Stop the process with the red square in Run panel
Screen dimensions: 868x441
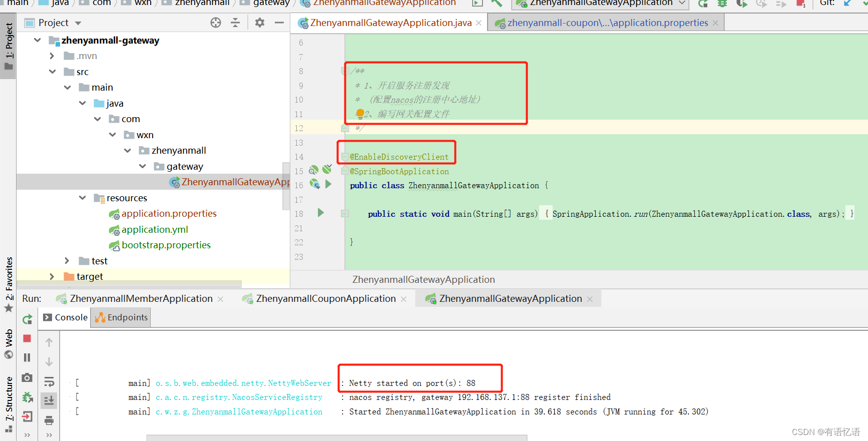tap(27, 338)
